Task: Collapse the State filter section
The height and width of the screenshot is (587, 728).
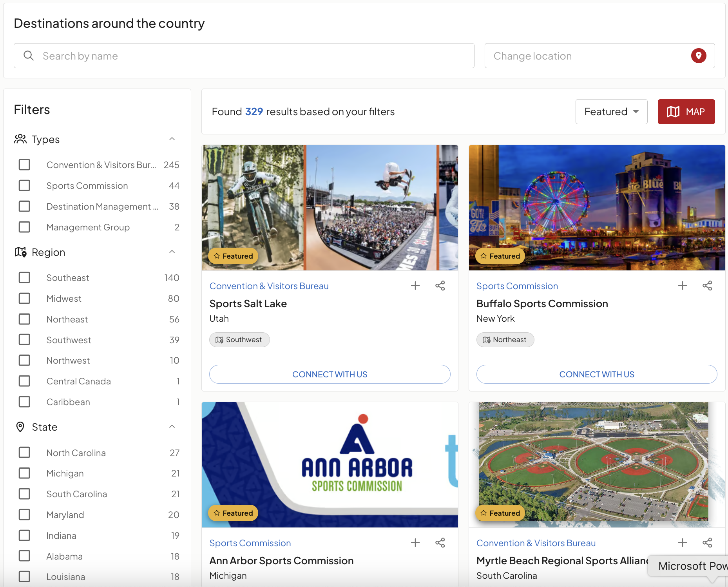Action: coord(172,427)
